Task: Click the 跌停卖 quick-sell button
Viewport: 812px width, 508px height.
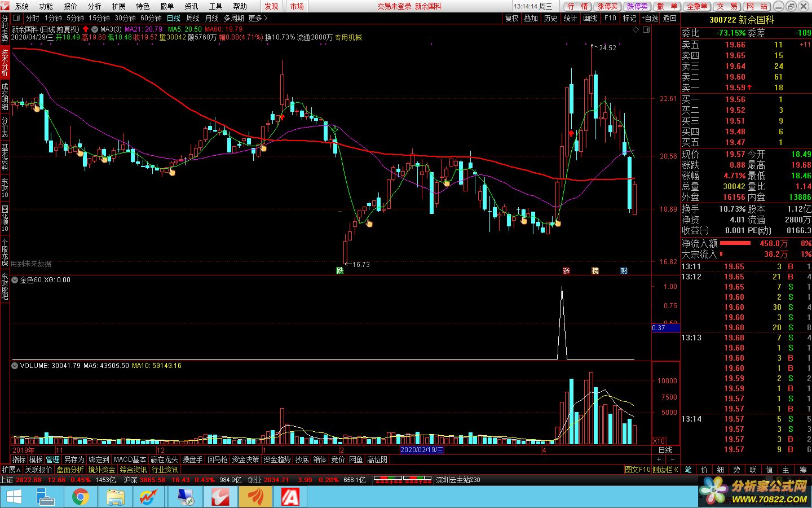Action: tap(637, 6)
